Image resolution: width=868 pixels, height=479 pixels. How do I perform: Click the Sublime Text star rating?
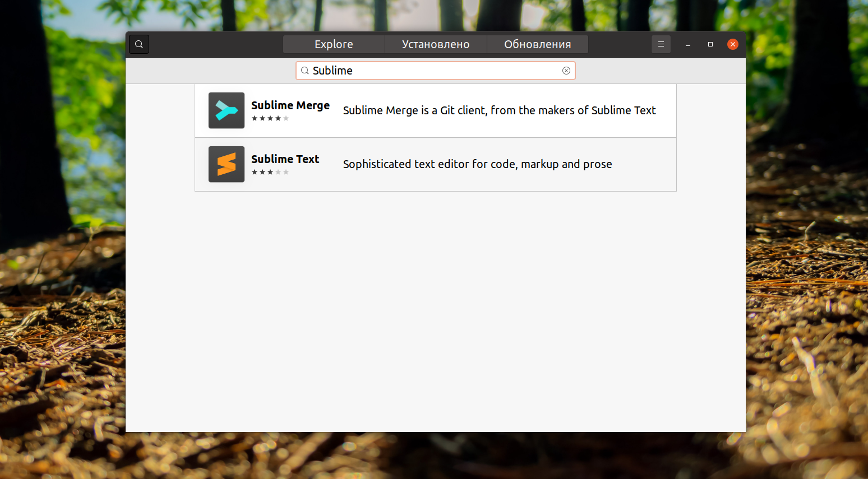[270, 172]
